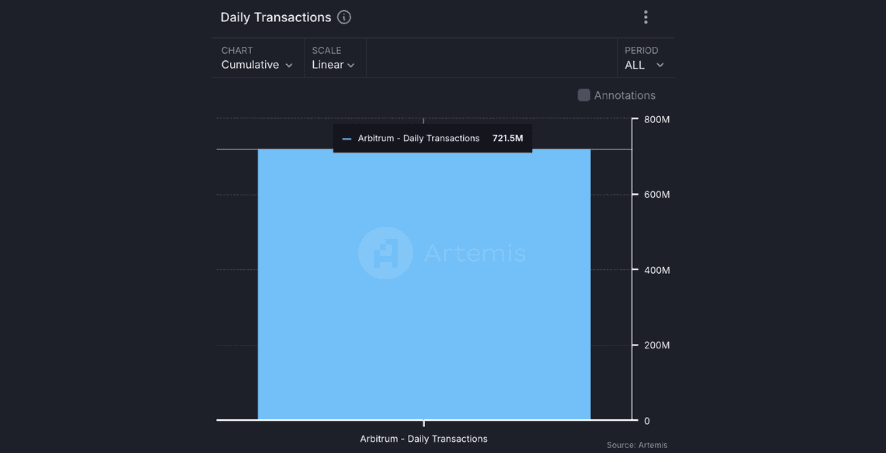Click the 721.5M value in tooltip
The height and width of the screenshot is (453, 886).
508,139
